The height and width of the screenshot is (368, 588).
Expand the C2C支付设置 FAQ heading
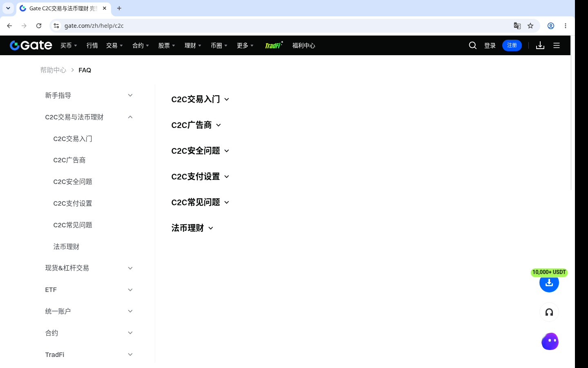pos(200,177)
